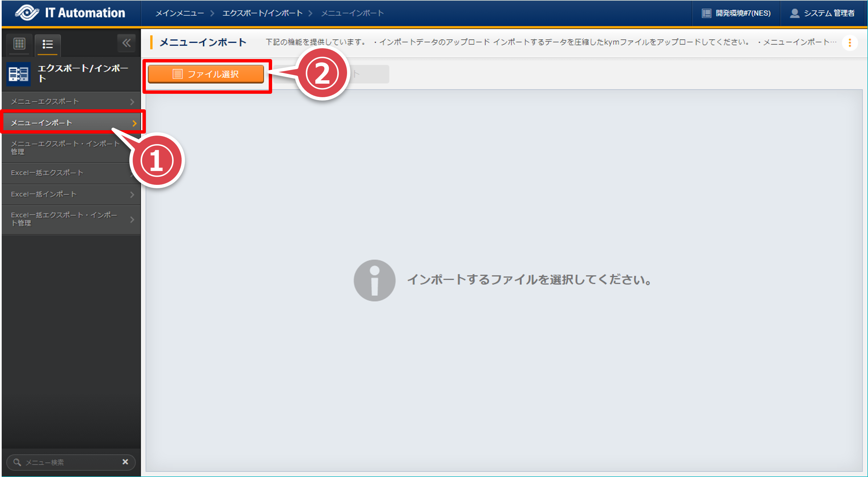Viewport: 868px width, 477px height.
Task: Open メニューエクスポート・インポート管理 menu item
Action: point(65,148)
